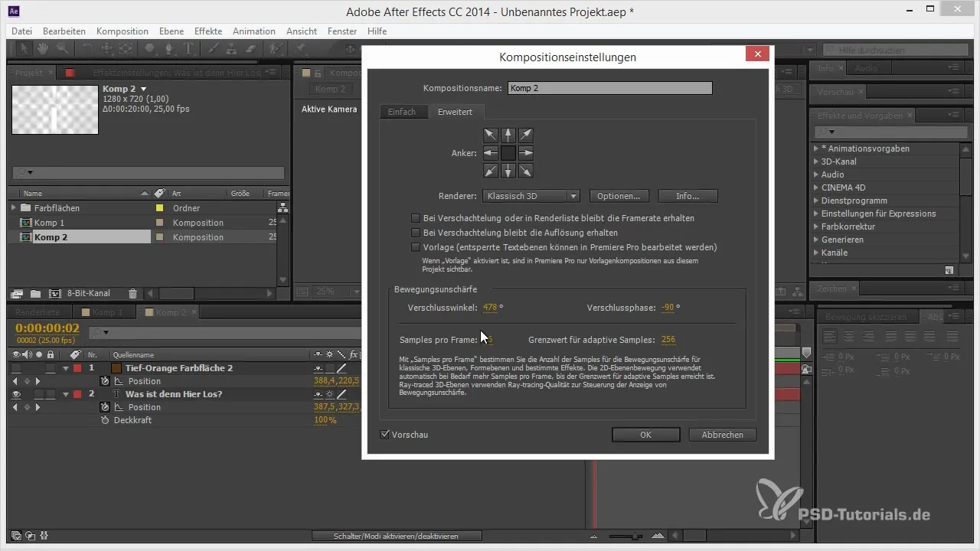Screen dimensions: 980x551
Task: Click top-left anchor arrow in dialog
Action: coord(491,135)
